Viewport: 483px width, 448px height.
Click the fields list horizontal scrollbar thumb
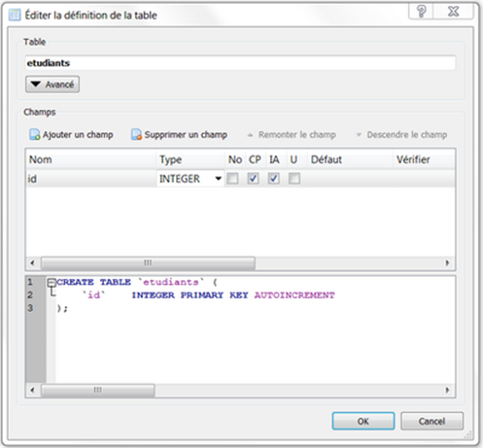click(x=148, y=262)
